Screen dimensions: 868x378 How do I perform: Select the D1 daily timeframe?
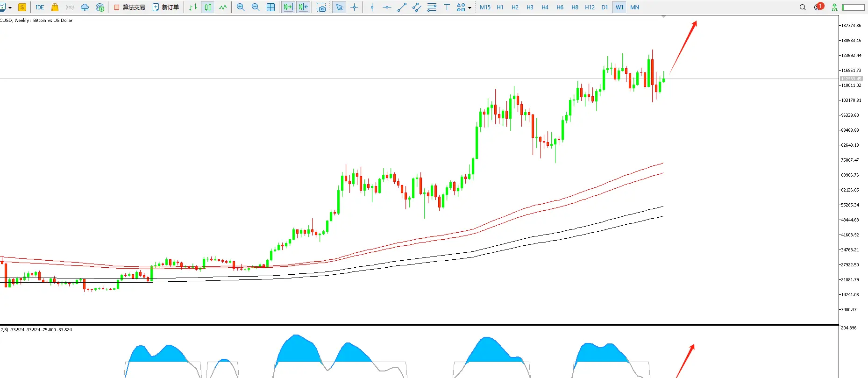tap(605, 7)
